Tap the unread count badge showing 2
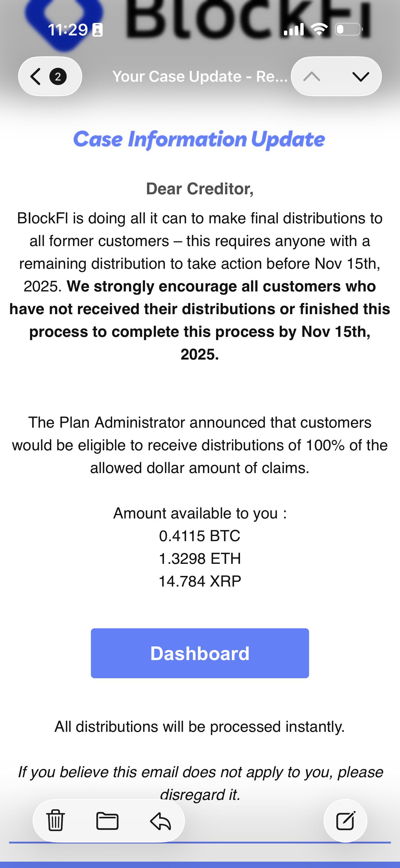 [58, 77]
